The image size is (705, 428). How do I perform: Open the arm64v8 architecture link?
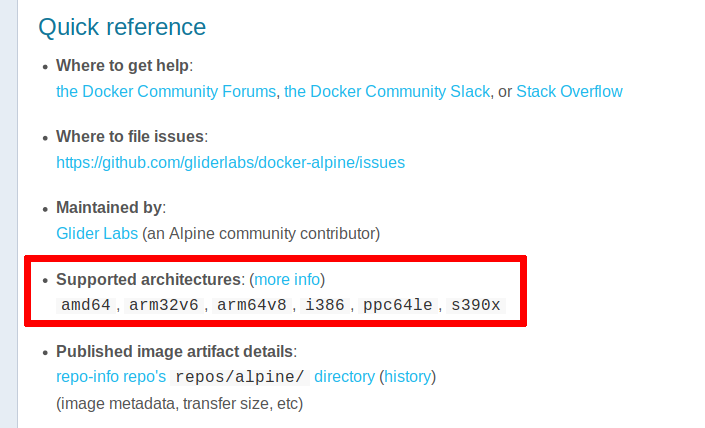[251, 305]
